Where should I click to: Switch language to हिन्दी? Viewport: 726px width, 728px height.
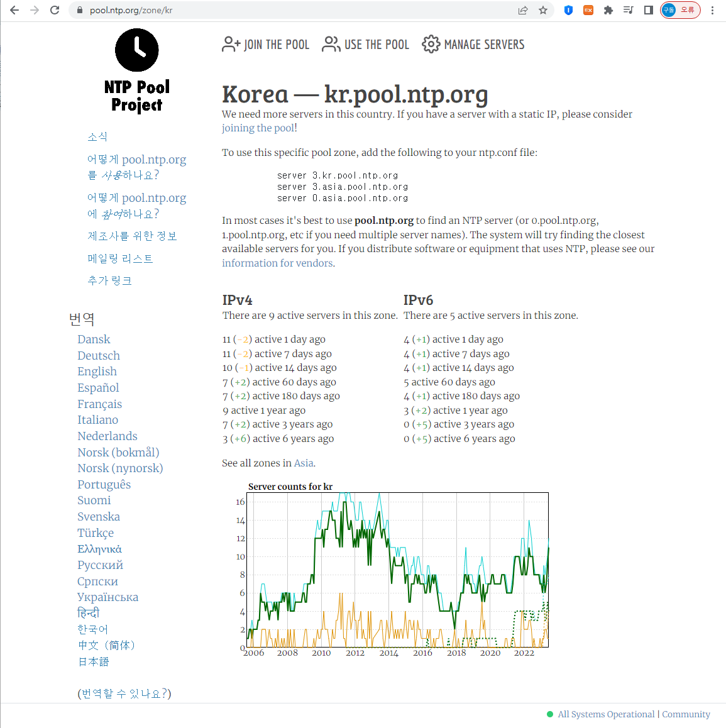pyautogui.click(x=88, y=613)
